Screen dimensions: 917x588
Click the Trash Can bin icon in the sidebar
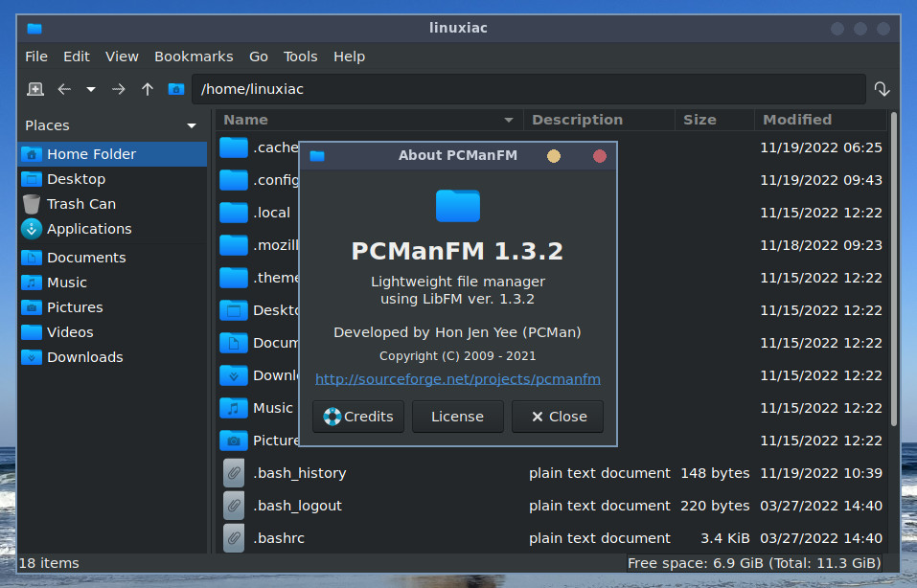point(32,204)
